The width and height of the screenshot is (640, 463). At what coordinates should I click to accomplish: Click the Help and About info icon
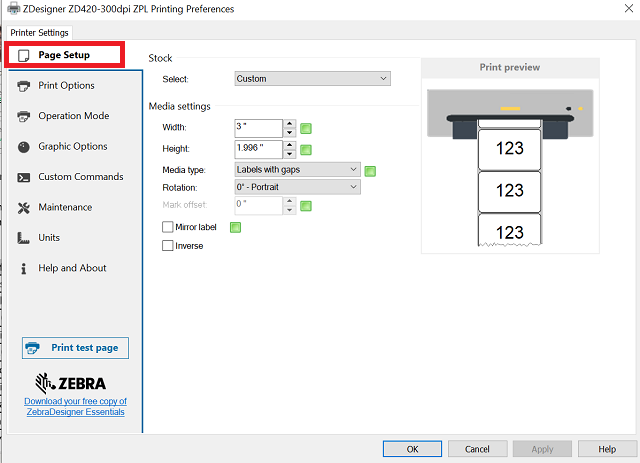[24, 268]
